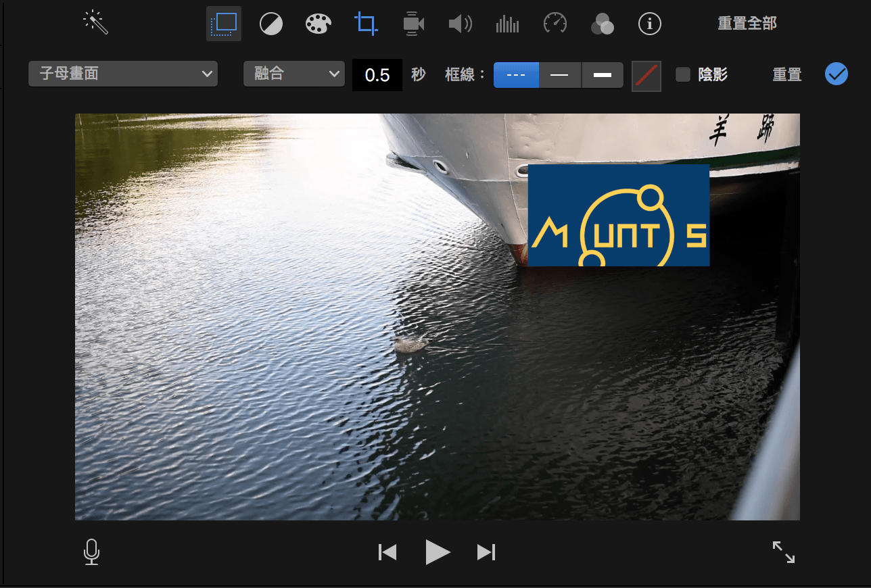Select the thin line border option
Screen dimensions: 871x588
point(560,74)
